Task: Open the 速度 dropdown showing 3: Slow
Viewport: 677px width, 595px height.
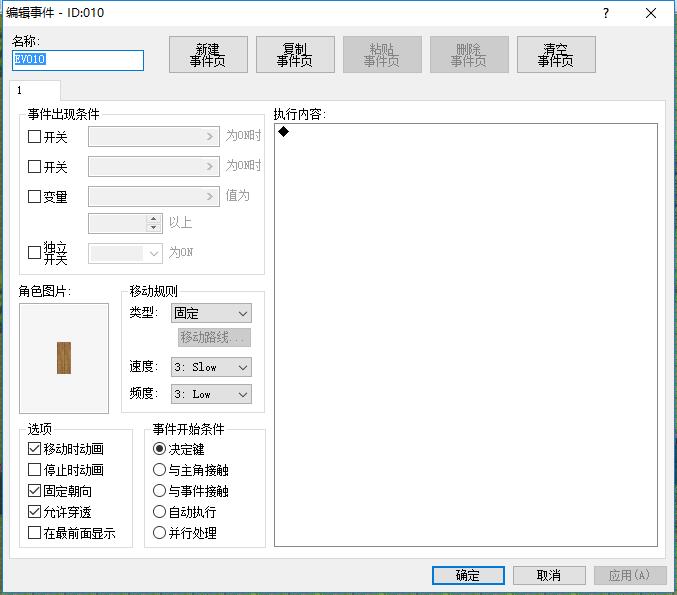Action: click(211, 367)
